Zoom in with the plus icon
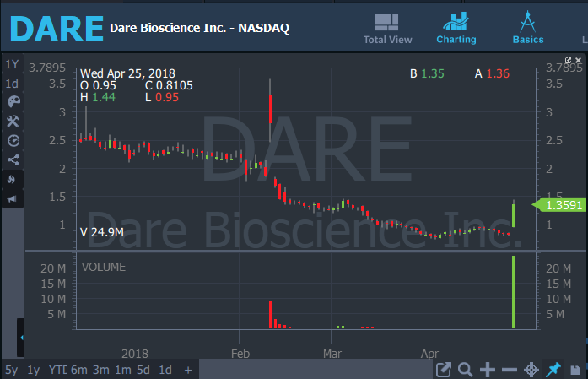Viewport: 588px width, 379px height. pos(487,370)
